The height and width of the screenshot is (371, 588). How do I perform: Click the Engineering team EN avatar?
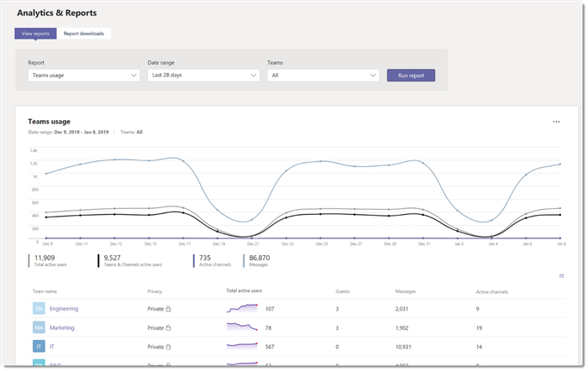coord(39,308)
